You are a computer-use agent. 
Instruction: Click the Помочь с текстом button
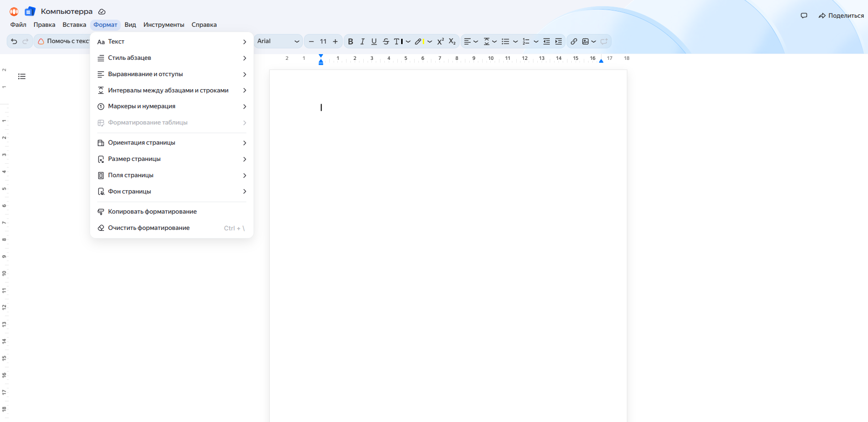click(x=65, y=42)
